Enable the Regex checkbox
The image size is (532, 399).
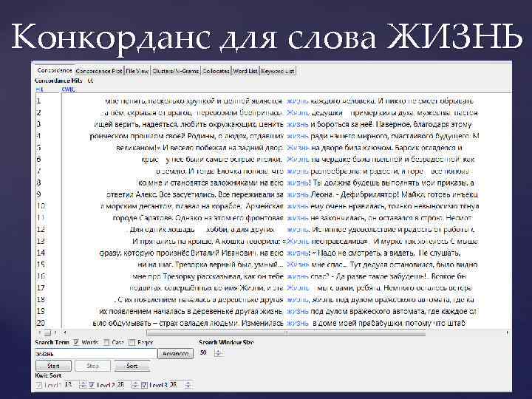(x=132, y=342)
